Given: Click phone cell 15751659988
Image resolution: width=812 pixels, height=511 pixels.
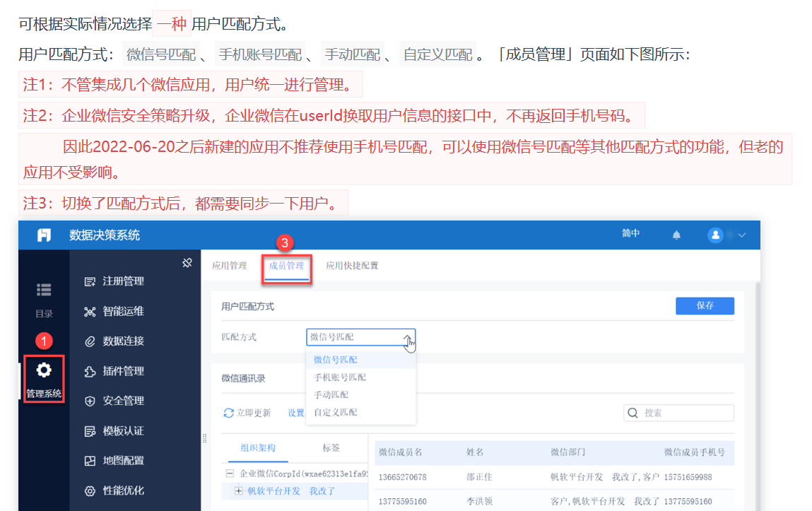Looking at the screenshot, I should pos(688,477).
